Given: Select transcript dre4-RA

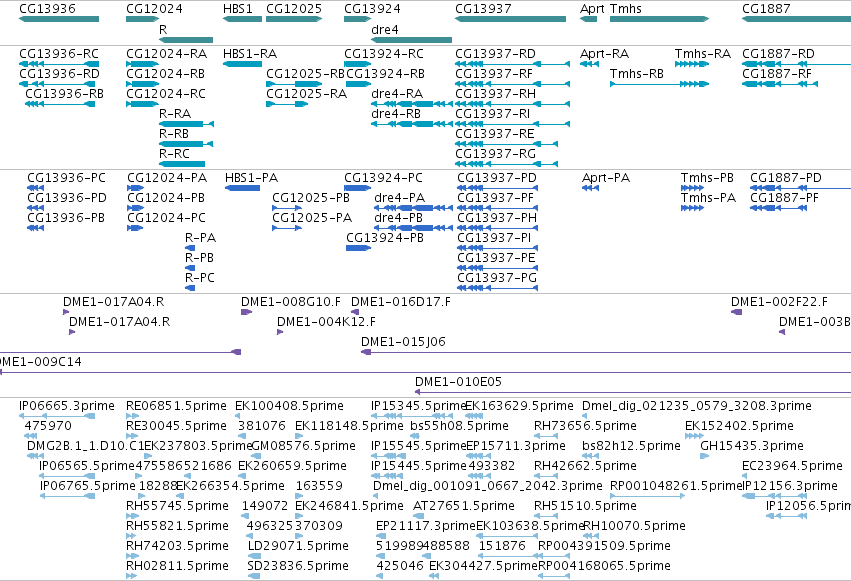Looking at the screenshot, I should (397, 94).
